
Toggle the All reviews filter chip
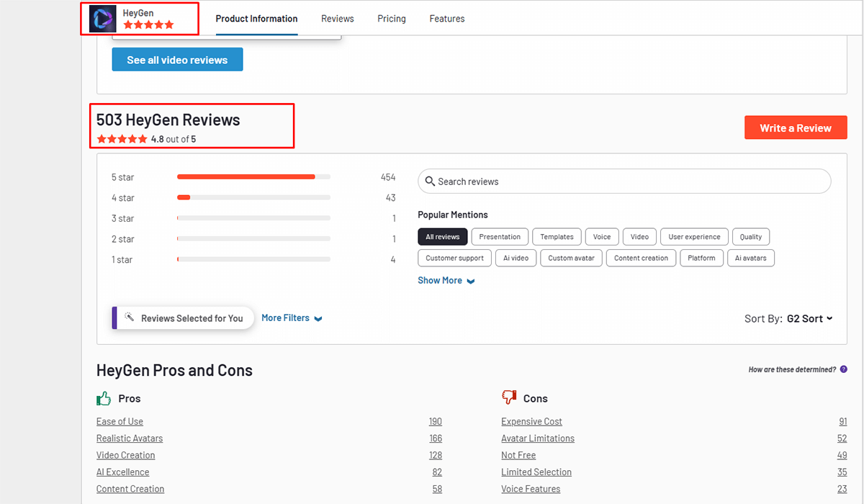tap(443, 237)
